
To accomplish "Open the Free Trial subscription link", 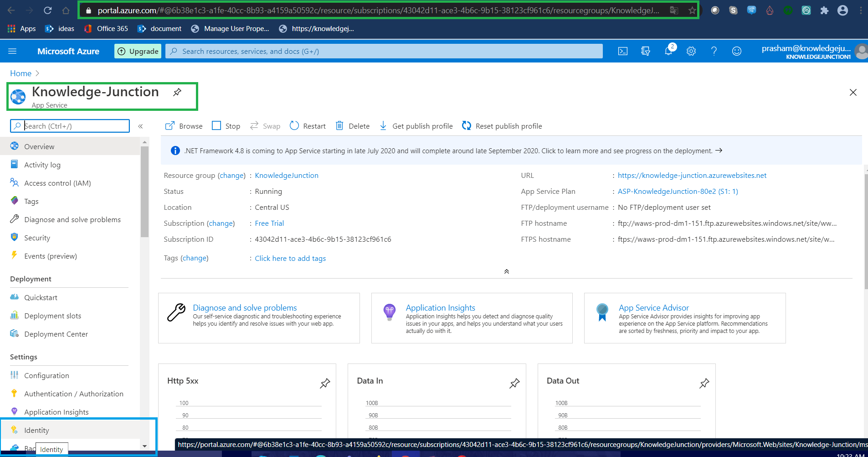I will (269, 223).
